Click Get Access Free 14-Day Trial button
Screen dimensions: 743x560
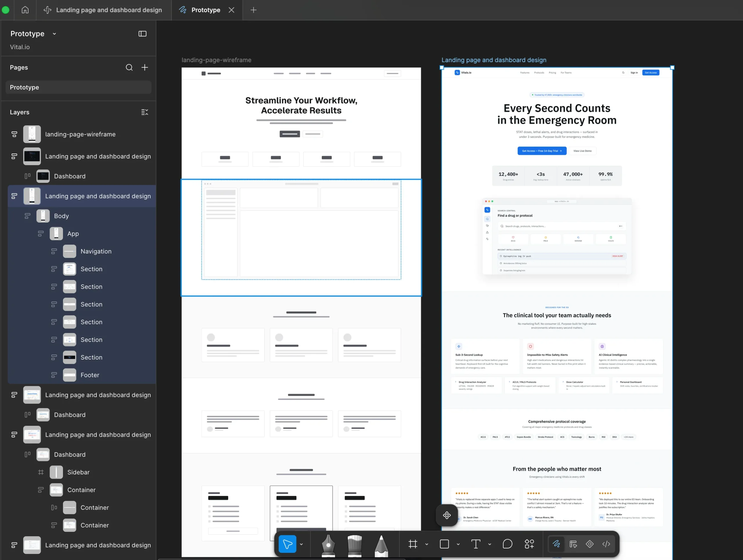click(x=542, y=151)
